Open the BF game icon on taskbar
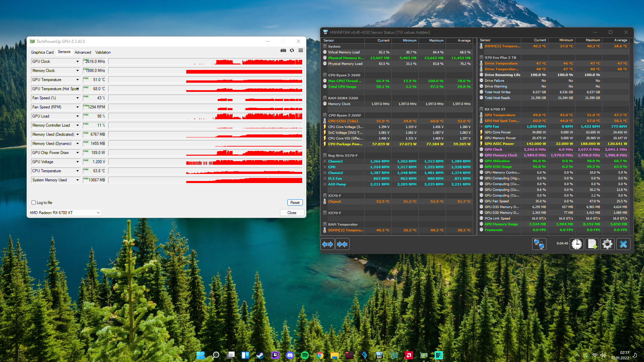The width and height of the screenshot is (644, 362). (x=438, y=355)
